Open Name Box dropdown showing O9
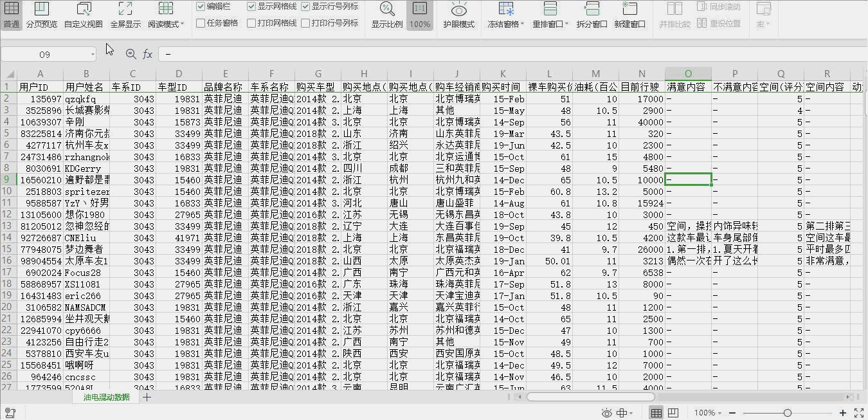Image resolution: width=868 pixels, height=420 pixels. [92, 55]
